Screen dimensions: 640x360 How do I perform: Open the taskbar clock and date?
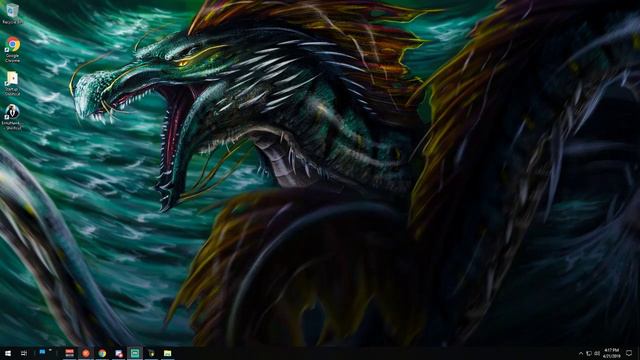611,353
